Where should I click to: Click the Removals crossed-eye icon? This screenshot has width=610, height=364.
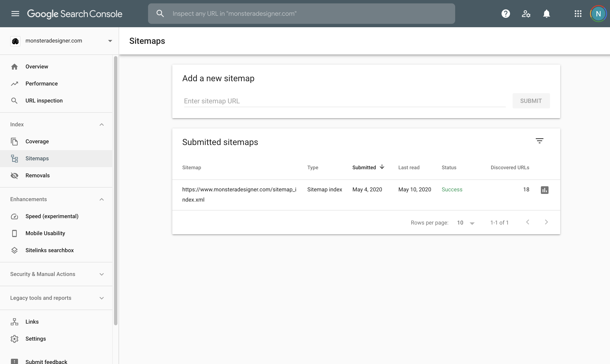[x=14, y=176]
